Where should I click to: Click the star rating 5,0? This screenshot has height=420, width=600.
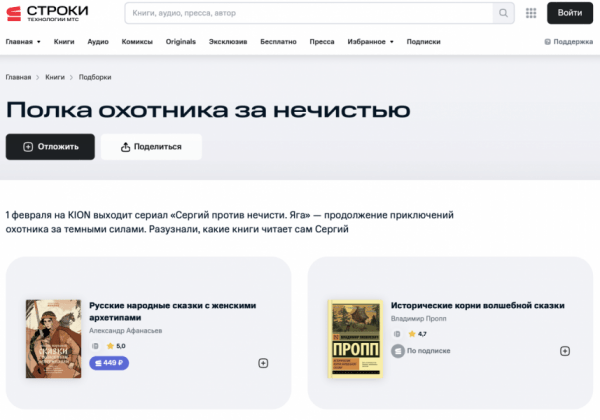tap(116, 346)
